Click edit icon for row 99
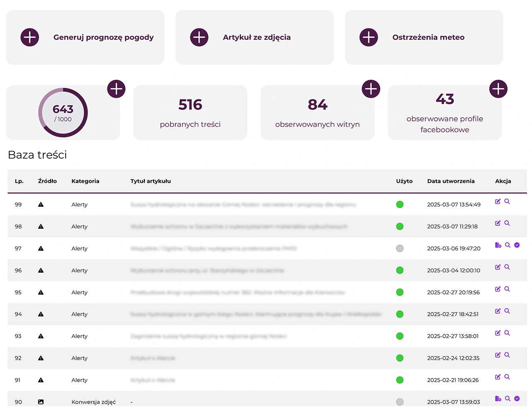The image size is (532, 407). pos(498,201)
